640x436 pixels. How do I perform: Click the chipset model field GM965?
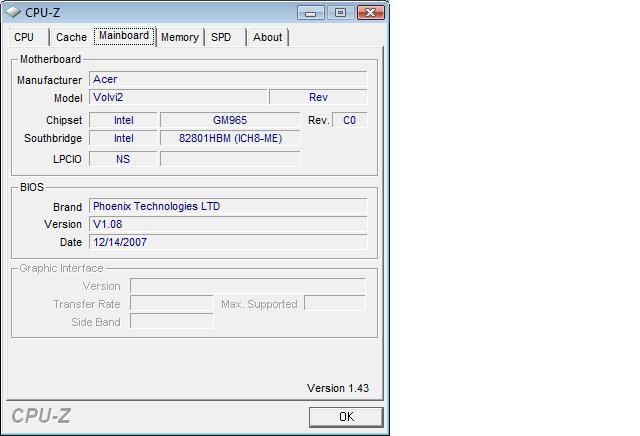coord(229,120)
